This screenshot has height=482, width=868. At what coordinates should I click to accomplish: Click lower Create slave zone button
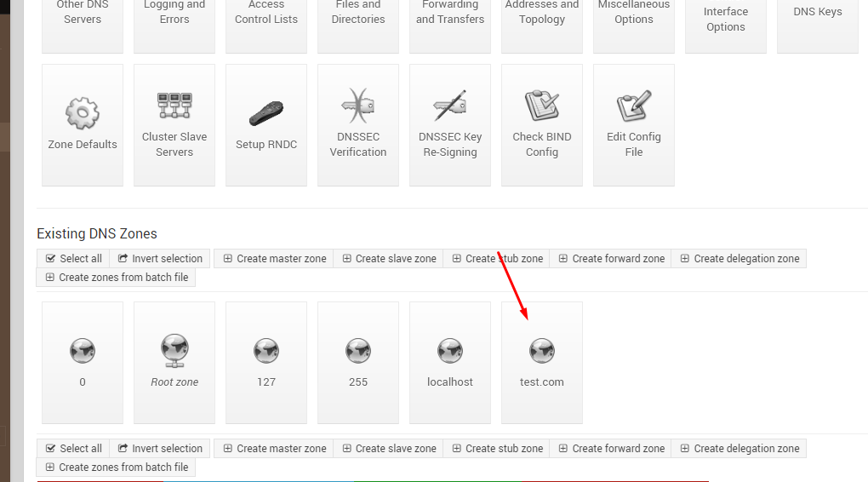[389, 449]
